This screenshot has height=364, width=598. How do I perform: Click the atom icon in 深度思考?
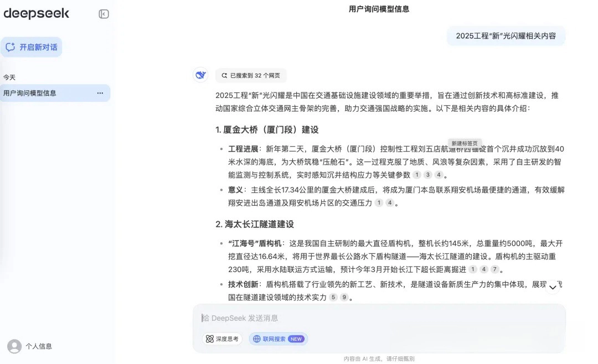209,339
